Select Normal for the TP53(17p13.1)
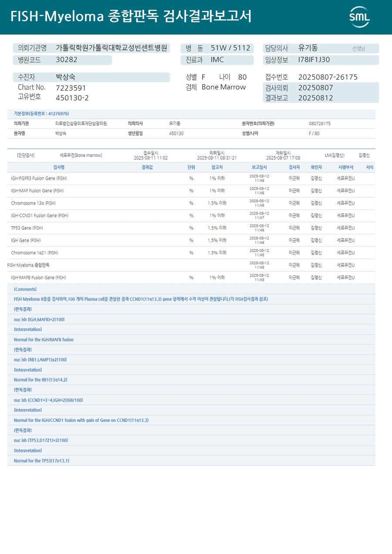 click(41, 461)
